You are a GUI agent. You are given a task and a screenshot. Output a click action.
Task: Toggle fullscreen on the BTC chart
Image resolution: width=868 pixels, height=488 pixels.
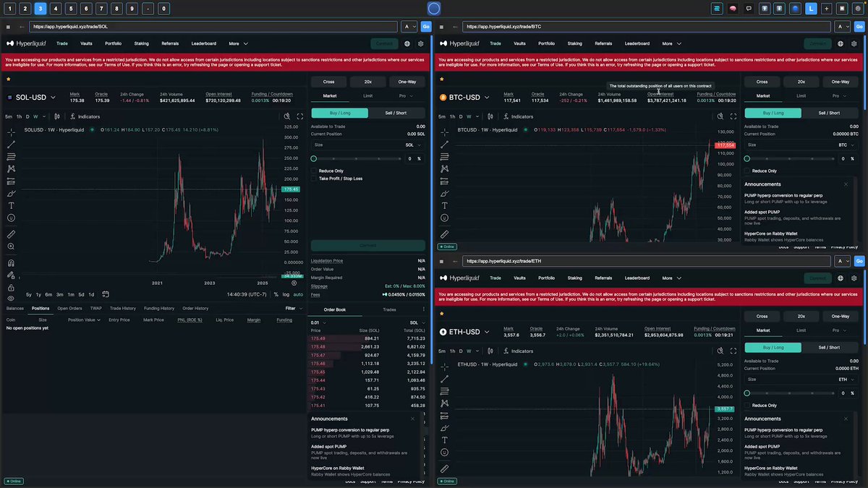pos(735,116)
